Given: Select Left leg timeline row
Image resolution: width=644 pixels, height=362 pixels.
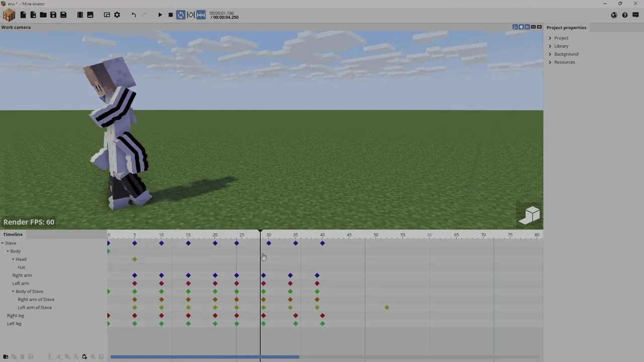Looking at the screenshot, I should [x=14, y=324].
